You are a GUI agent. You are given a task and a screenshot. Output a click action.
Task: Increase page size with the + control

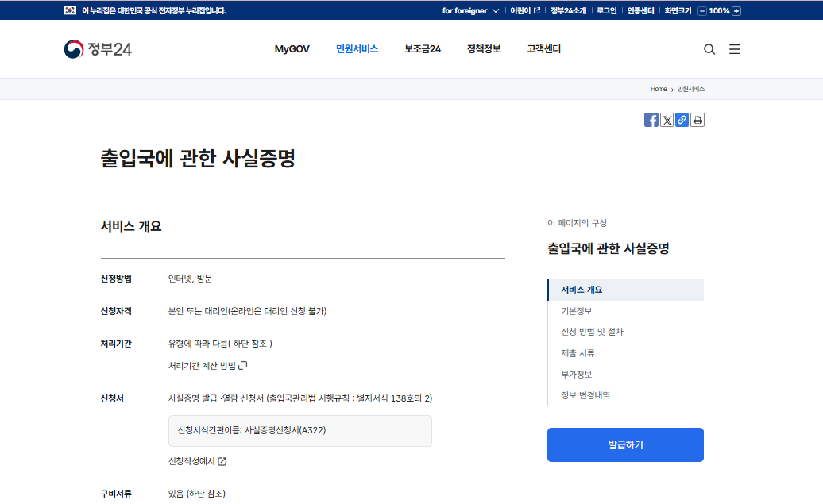click(x=737, y=10)
